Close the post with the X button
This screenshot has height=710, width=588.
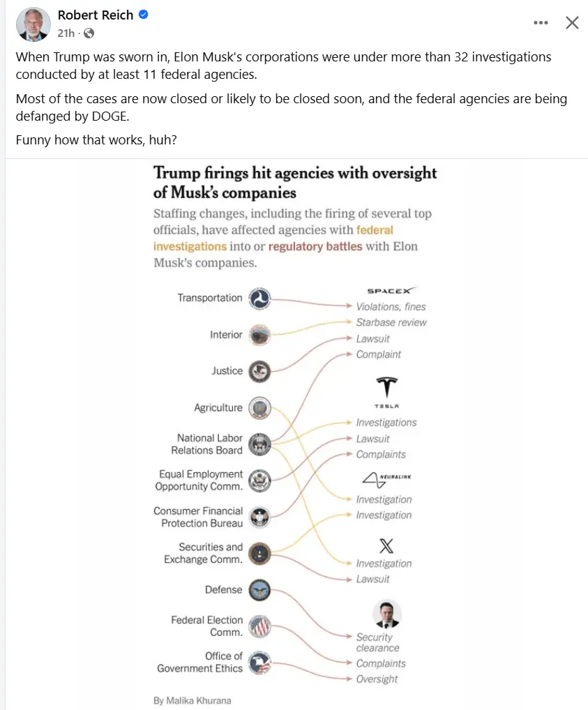coord(572,23)
